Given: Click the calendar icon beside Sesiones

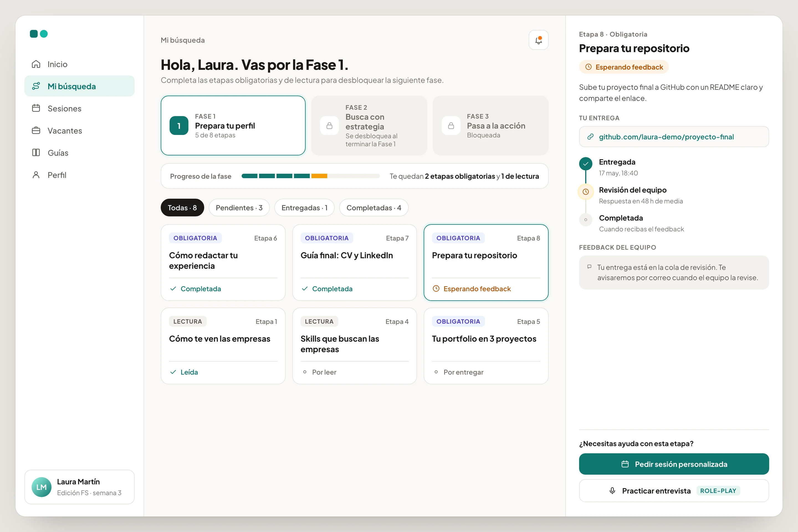Looking at the screenshot, I should pos(36,108).
